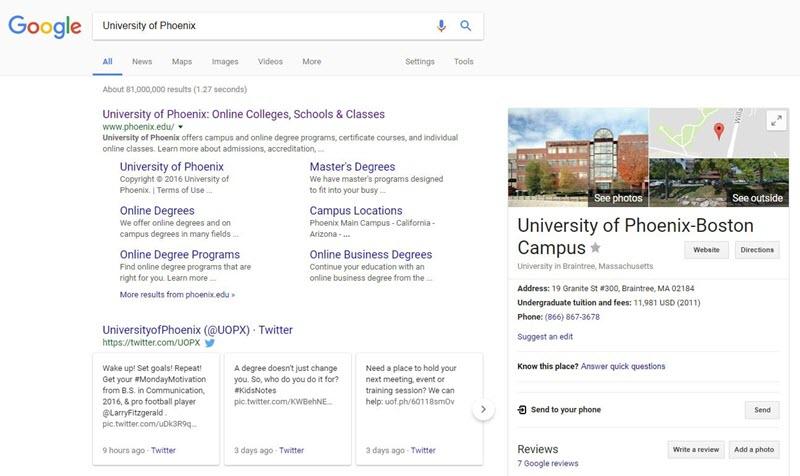Open the KidsNotes tweet card
The width and height of the screenshot is (800, 476).
(x=288, y=409)
